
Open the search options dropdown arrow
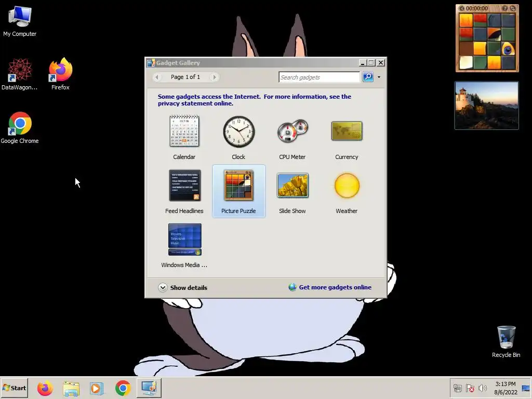click(x=379, y=77)
